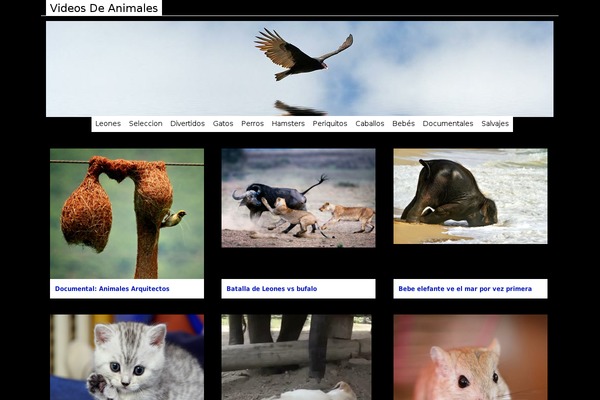Screen dimensions: 600x400
Task: Open the gerbil close-up thumbnail
Action: click(x=471, y=357)
